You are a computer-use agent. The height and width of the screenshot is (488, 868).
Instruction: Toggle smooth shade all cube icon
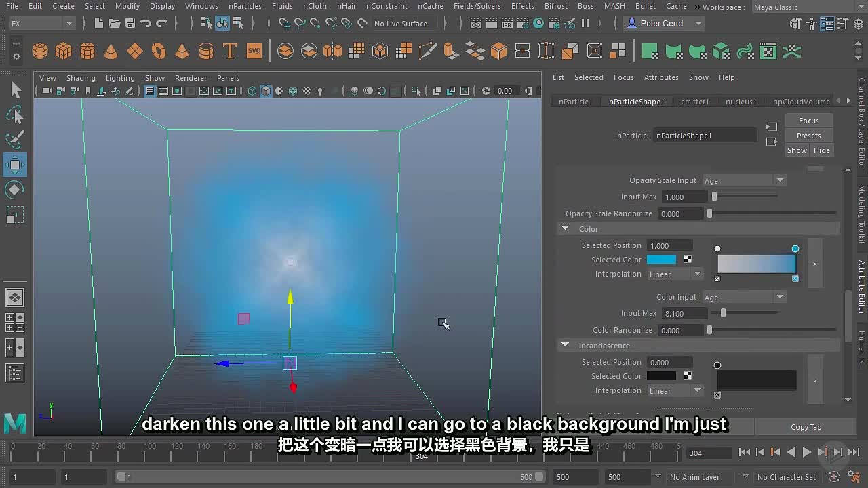(266, 91)
